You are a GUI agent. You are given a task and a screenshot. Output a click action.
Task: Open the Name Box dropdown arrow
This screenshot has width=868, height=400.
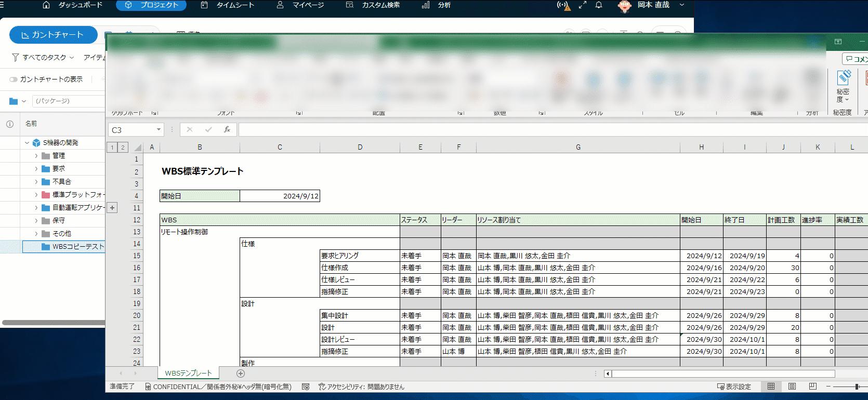point(159,130)
